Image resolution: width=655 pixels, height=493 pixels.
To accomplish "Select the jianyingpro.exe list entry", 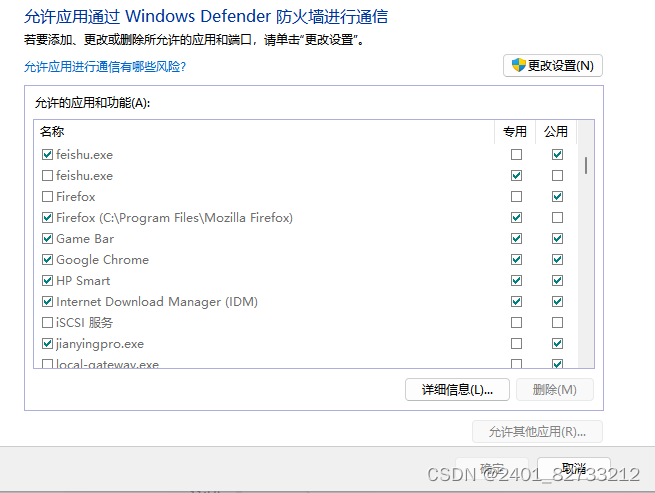I will pyautogui.click(x=100, y=344).
